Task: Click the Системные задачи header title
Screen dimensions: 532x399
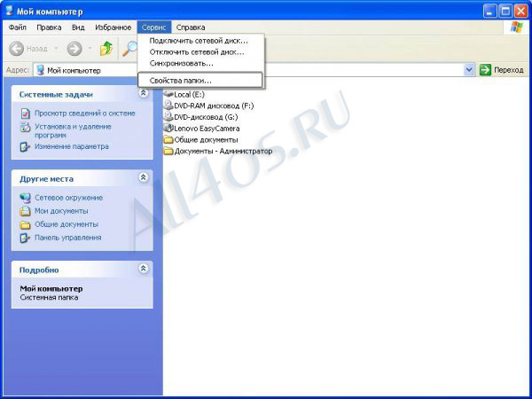Action: click(x=56, y=94)
